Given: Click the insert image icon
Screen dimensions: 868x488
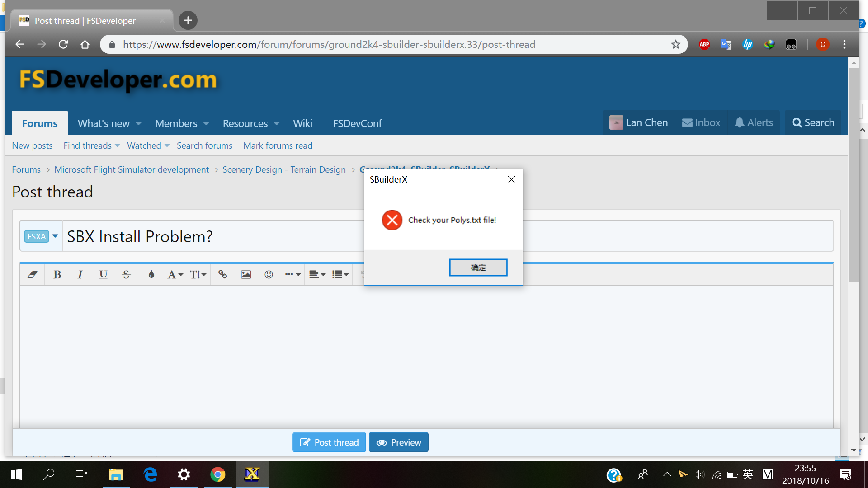Looking at the screenshot, I should (245, 274).
